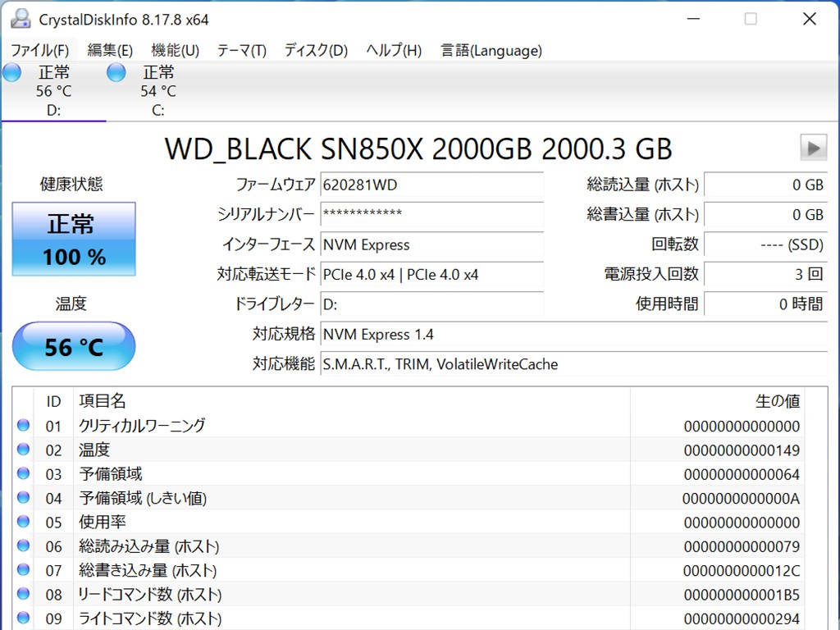Open the ファイル(F) menu
840x630 pixels.
tap(39, 50)
